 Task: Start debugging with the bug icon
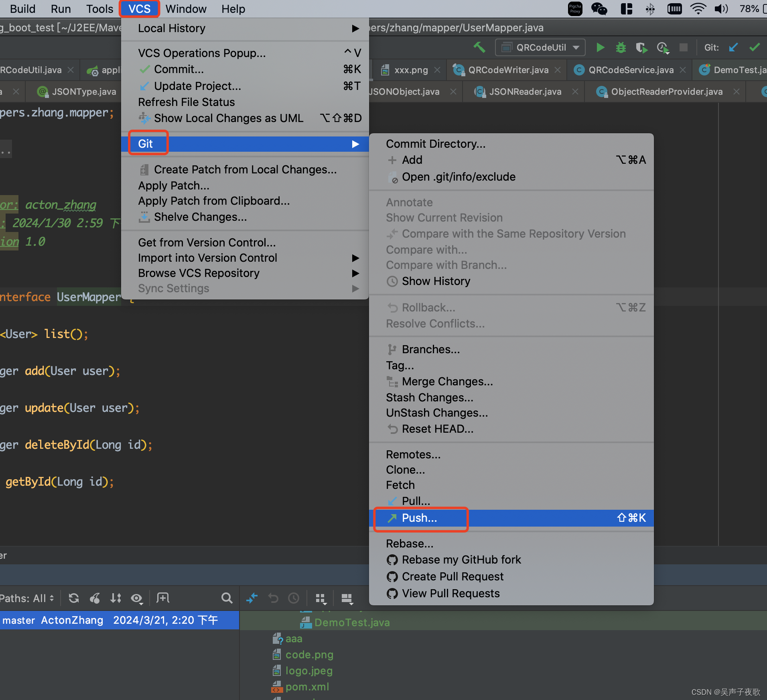pos(621,47)
